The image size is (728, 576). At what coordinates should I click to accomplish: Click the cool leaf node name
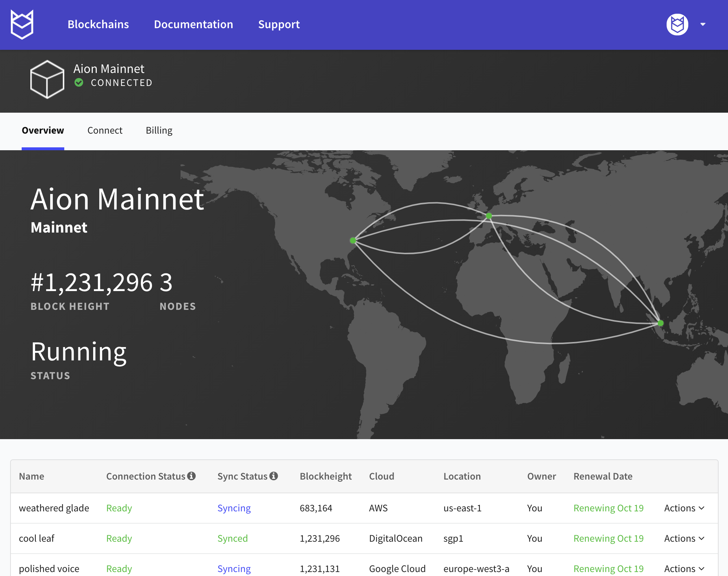[x=36, y=538]
